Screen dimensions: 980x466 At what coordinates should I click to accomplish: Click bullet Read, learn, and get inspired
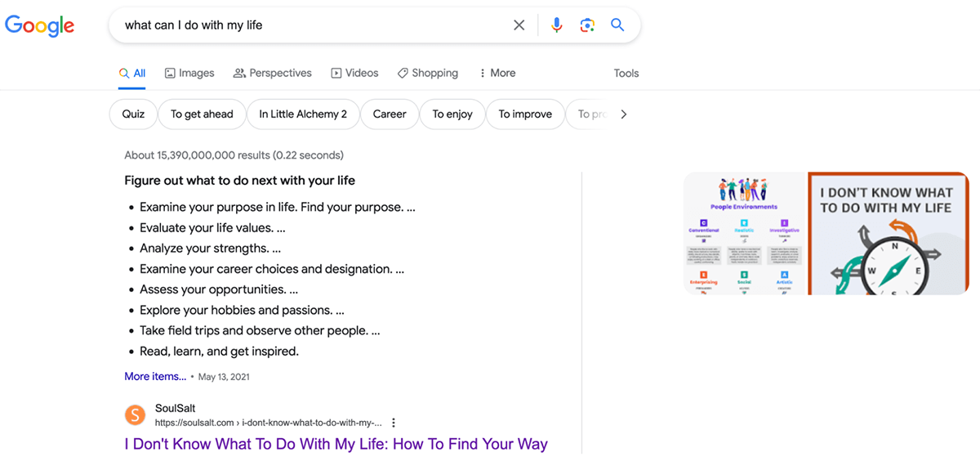[220, 352]
